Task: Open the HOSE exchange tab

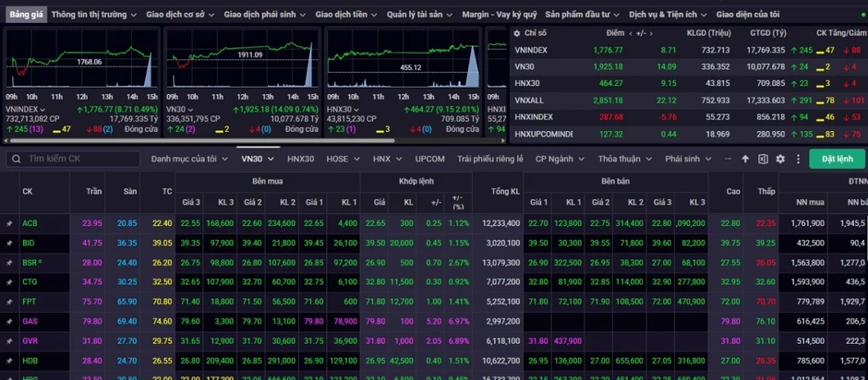Action: point(343,159)
